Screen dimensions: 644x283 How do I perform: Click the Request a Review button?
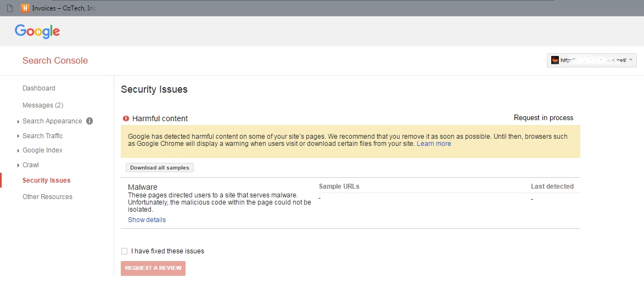(153, 268)
